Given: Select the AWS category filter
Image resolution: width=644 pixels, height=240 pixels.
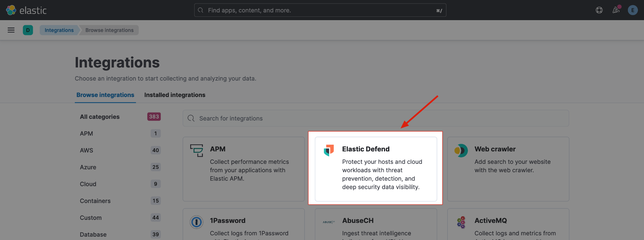Looking at the screenshot, I should (x=87, y=150).
